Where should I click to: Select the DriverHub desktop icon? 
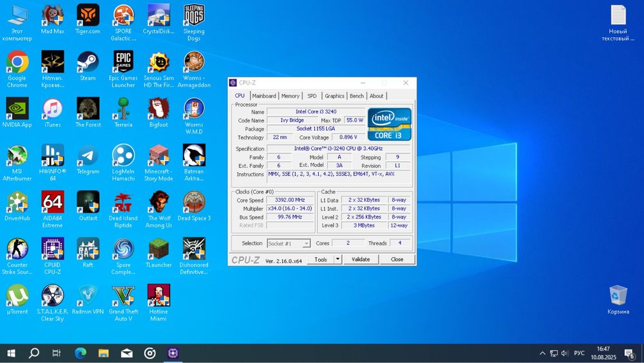coord(17,206)
